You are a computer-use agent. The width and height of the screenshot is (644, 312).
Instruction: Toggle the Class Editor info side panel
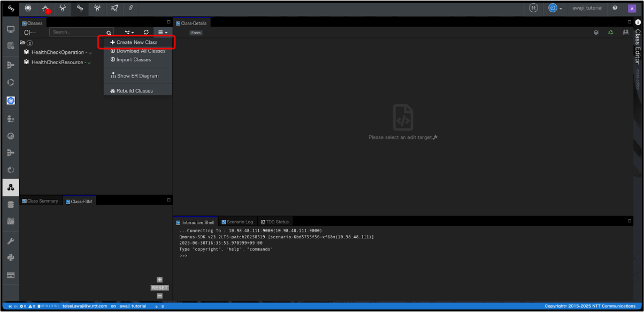click(638, 22)
